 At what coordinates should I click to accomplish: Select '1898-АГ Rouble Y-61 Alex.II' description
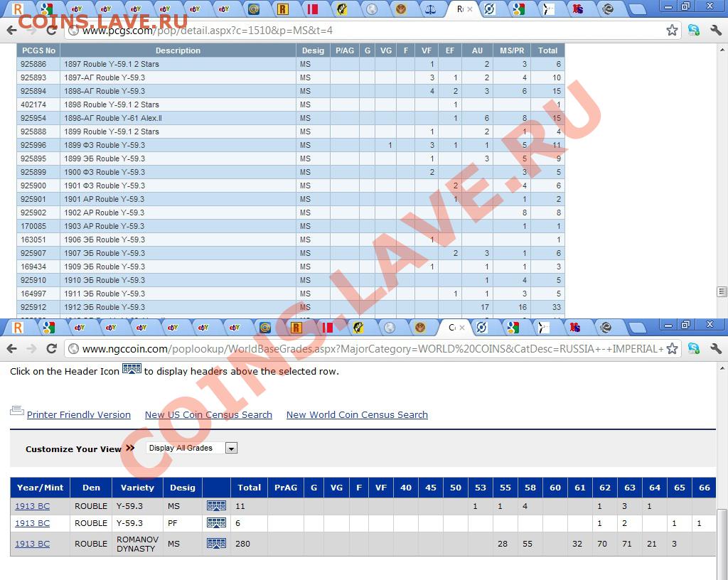coord(113,118)
